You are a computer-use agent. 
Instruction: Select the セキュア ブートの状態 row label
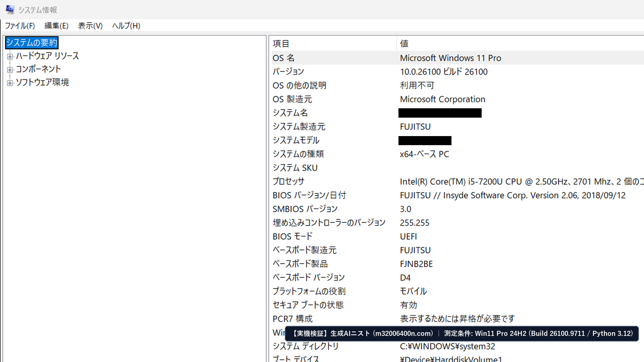308,305
